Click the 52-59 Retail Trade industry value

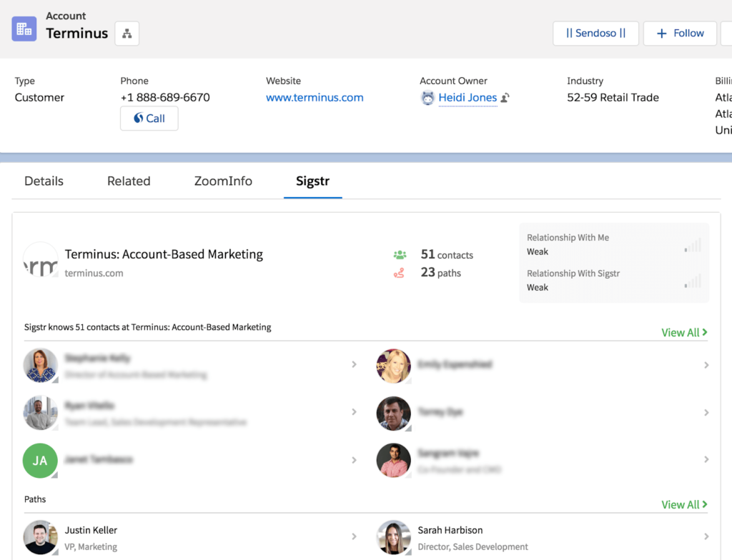613,98
